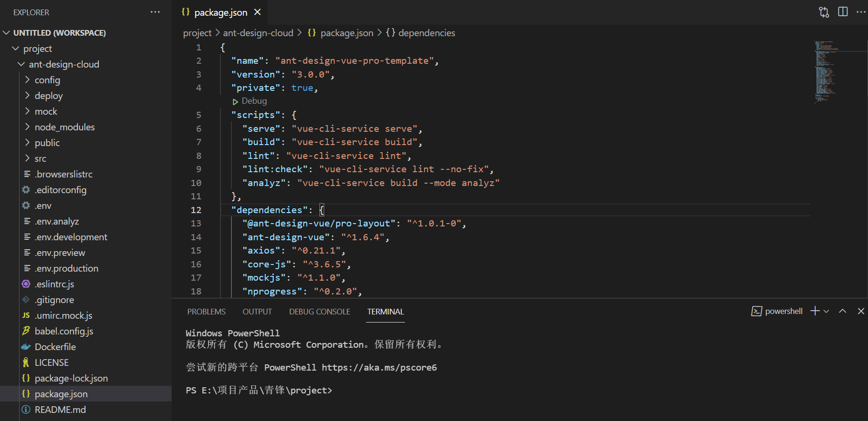Image resolution: width=868 pixels, height=421 pixels.
Task: Maximize the terminal panel size
Action: click(x=843, y=311)
